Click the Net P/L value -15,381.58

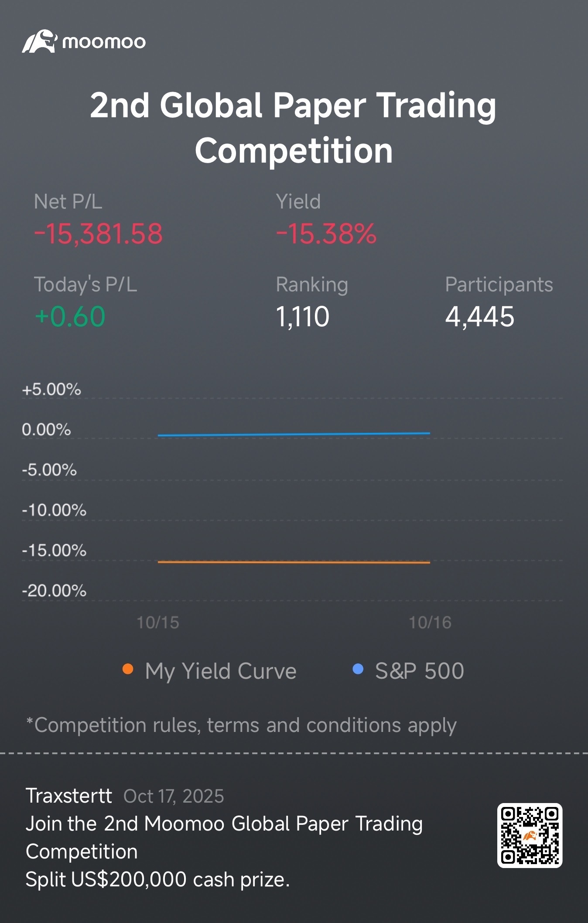point(98,234)
